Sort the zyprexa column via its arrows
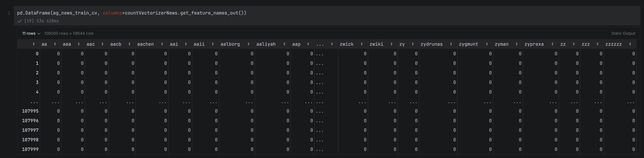The height and width of the screenshot is (158, 644). click(x=552, y=44)
